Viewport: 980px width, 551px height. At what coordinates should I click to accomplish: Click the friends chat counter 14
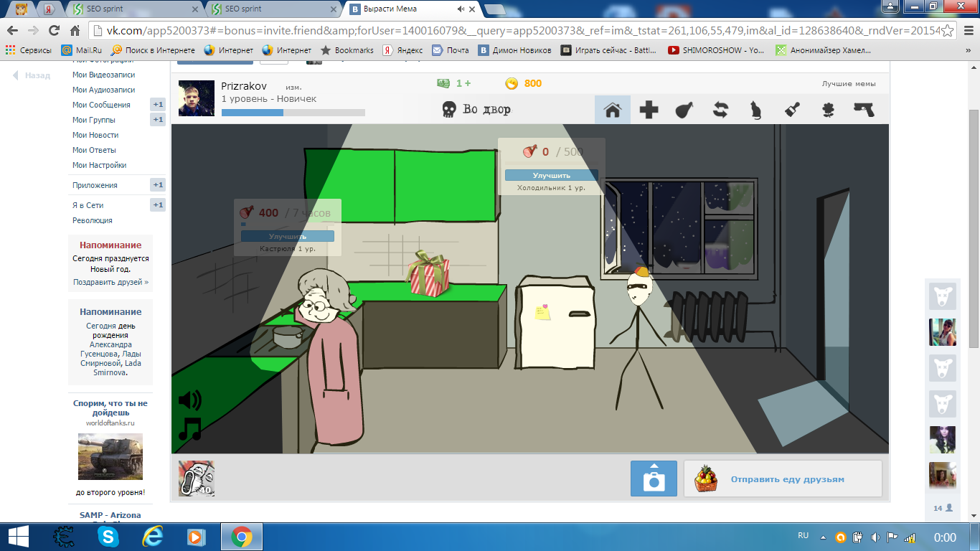click(943, 508)
